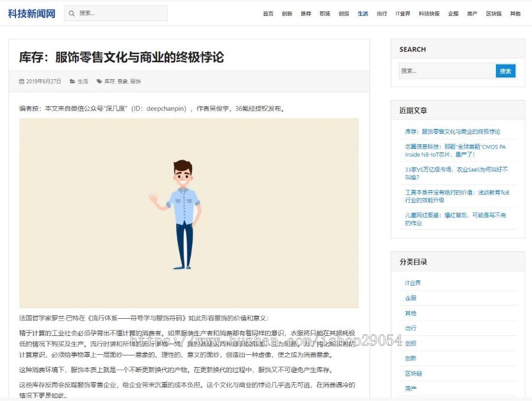Click the 科技新闻网 site logo

tap(31, 12)
